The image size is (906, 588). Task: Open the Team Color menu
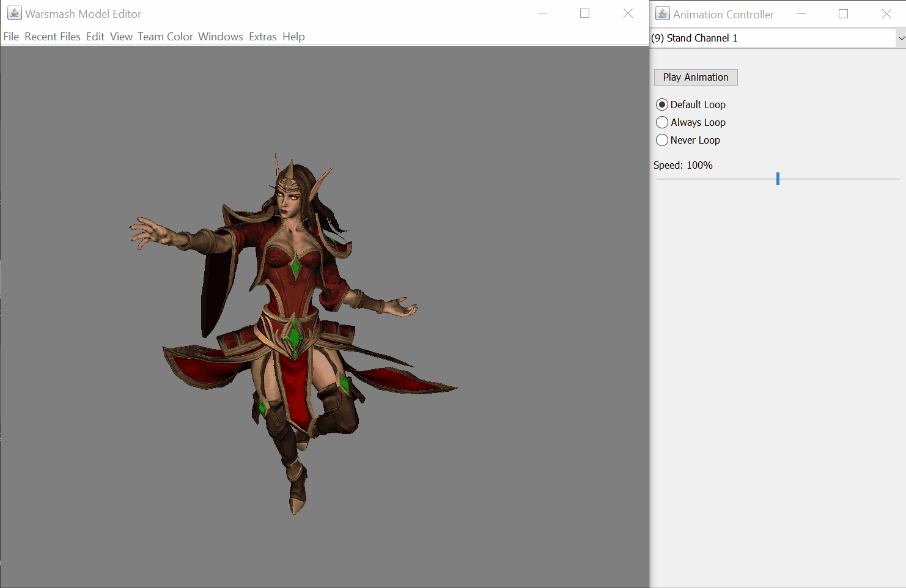165,37
